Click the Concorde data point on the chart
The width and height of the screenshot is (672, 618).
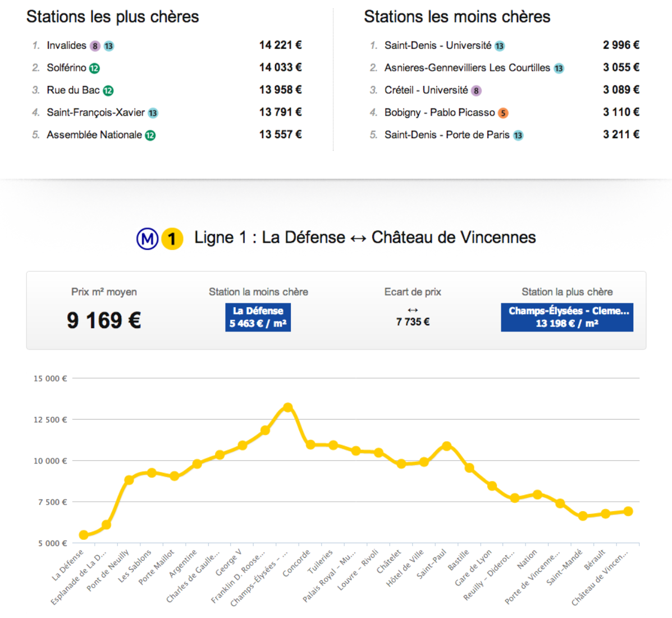tap(310, 444)
